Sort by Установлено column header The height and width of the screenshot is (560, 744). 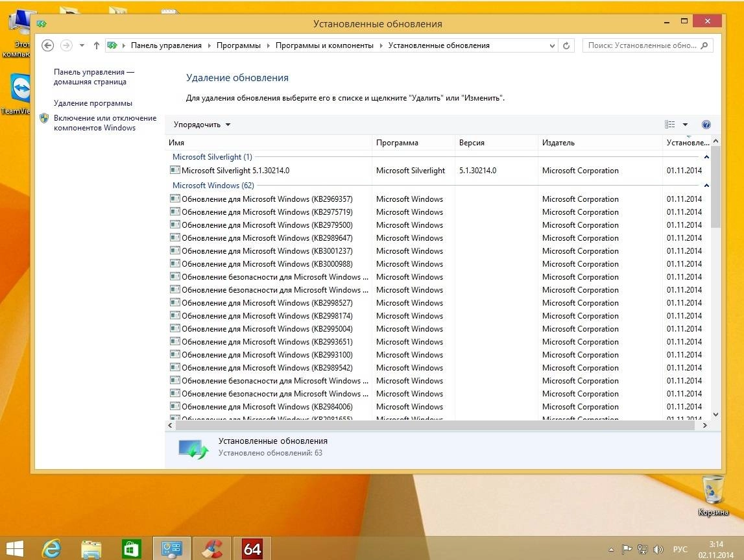(687, 142)
